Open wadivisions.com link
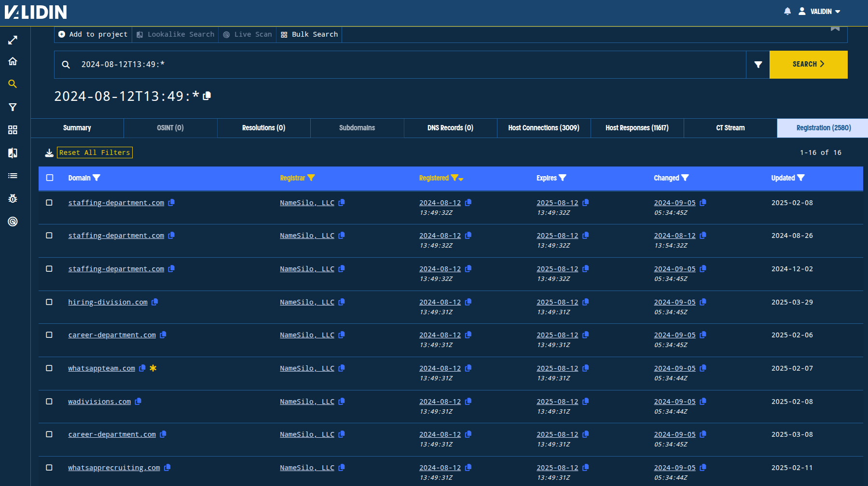Viewport: 868px width, 486px height. pyautogui.click(x=99, y=402)
